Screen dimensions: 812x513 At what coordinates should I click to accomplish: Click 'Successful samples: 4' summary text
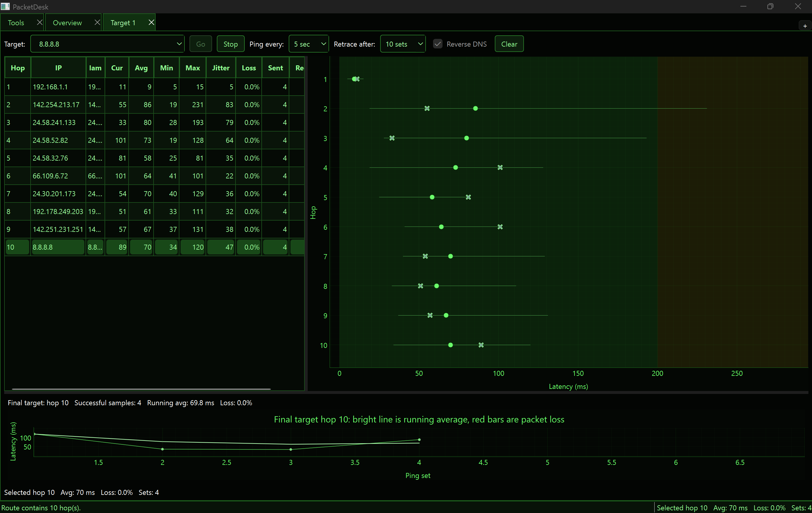pos(108,403)
